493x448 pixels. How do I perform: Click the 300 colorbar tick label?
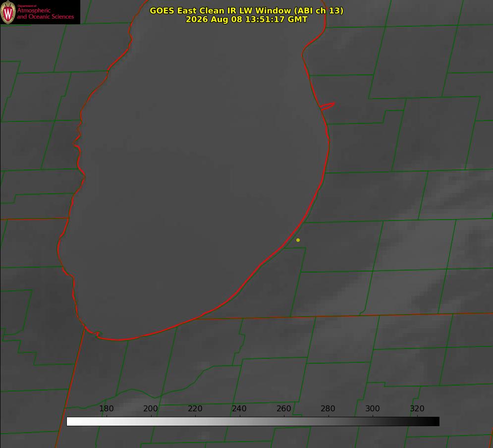(373, 408)
